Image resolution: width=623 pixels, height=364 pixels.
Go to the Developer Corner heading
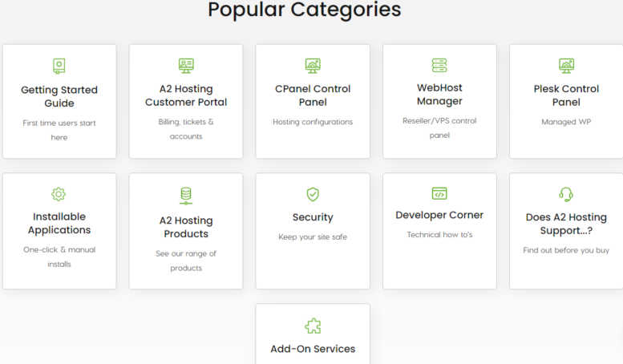439,215
